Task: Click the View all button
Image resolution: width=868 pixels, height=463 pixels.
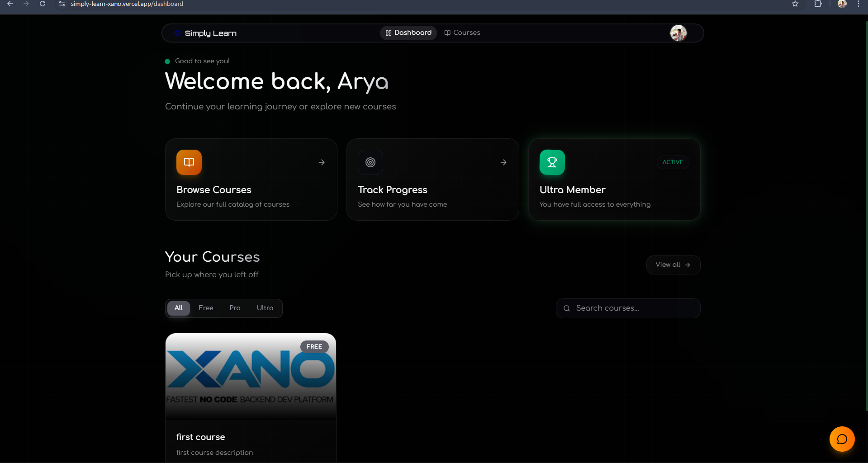Action: pyautogui.click(x=673, y=265)
